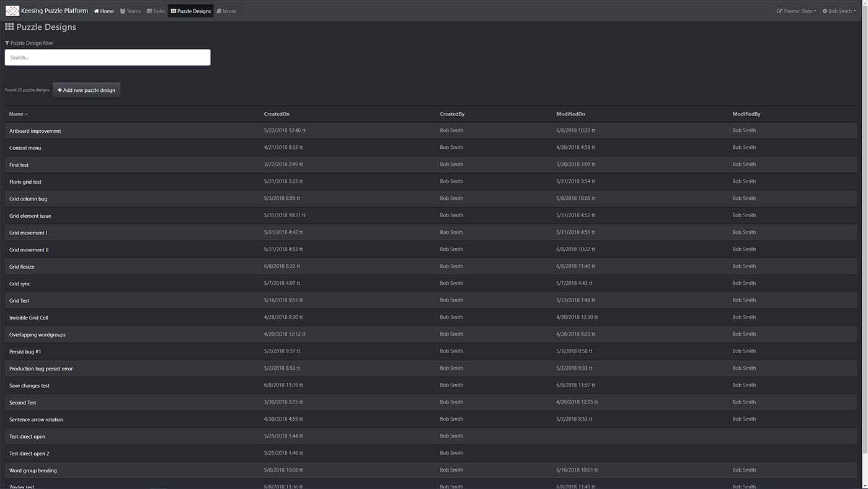
Task: Click the Teams people icon
Action: click(x=123, y=11)
